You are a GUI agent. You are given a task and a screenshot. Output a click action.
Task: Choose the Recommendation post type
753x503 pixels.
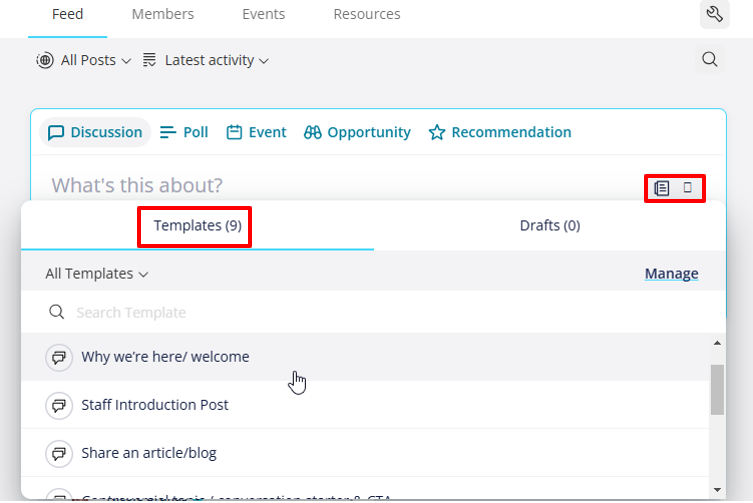[x=500, y=132]
